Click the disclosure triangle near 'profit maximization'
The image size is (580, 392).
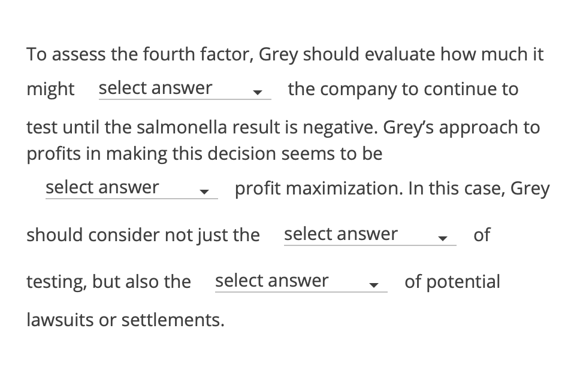[206, 192]
